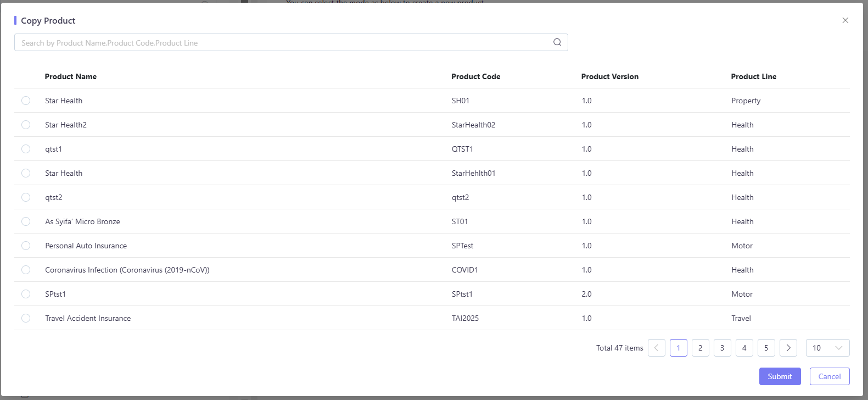Screen dimensions: 868x400
Task: Open page 5 of results
Action: [766, 348]
